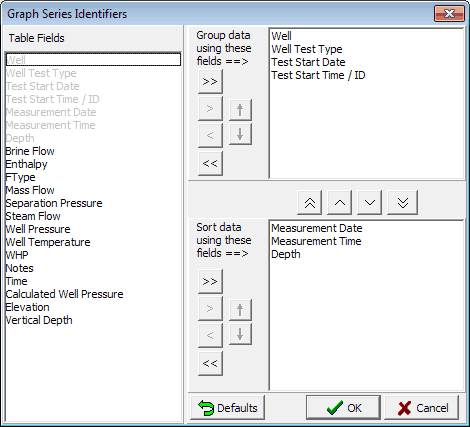
Task: Move selected group field up with arrow
Action: (240, 110)
